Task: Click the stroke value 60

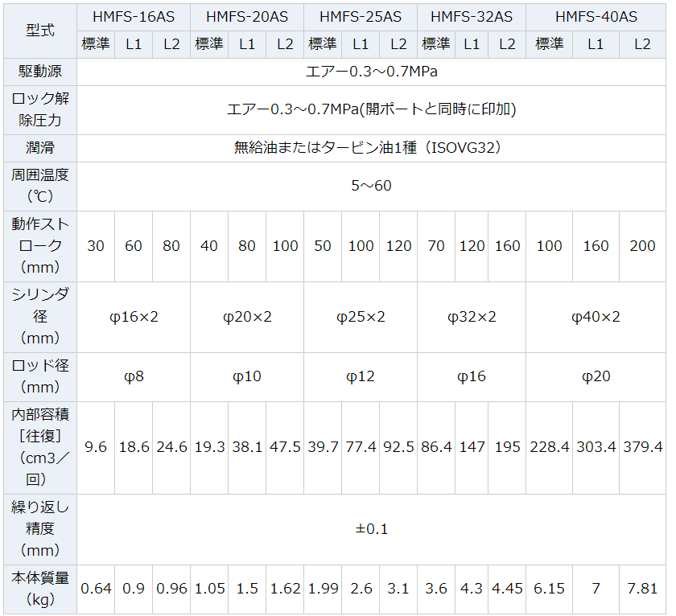Action: (134, 246)
